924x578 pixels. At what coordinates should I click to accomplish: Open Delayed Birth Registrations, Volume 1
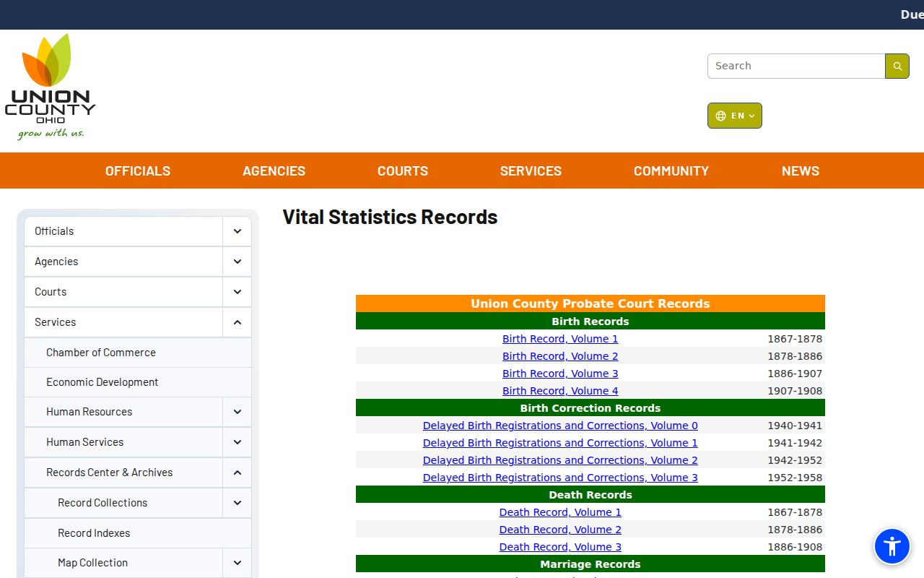coord(560,443)
